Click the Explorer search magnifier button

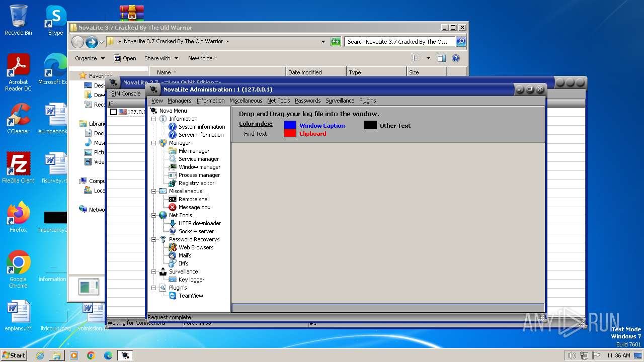[460, 42]
